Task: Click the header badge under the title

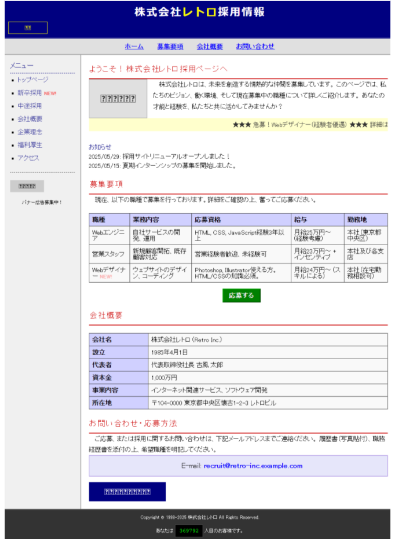Action: (28, 28)
